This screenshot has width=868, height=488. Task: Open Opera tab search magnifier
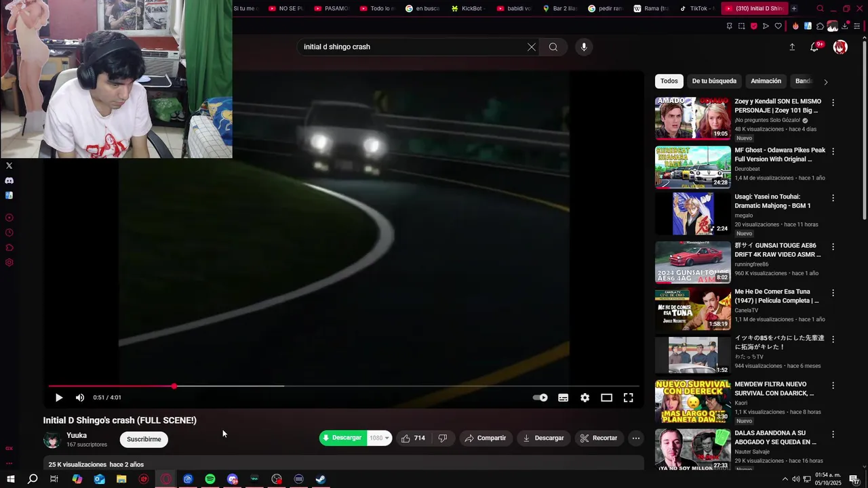820,8
